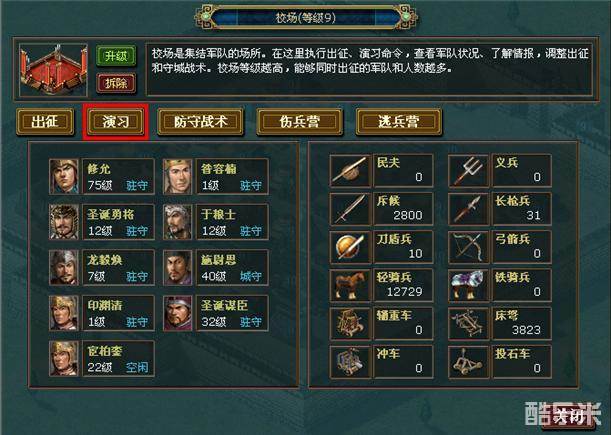Choose the level 22 idle general portrait
Screen dimensions: 611x435
point(64,359)
